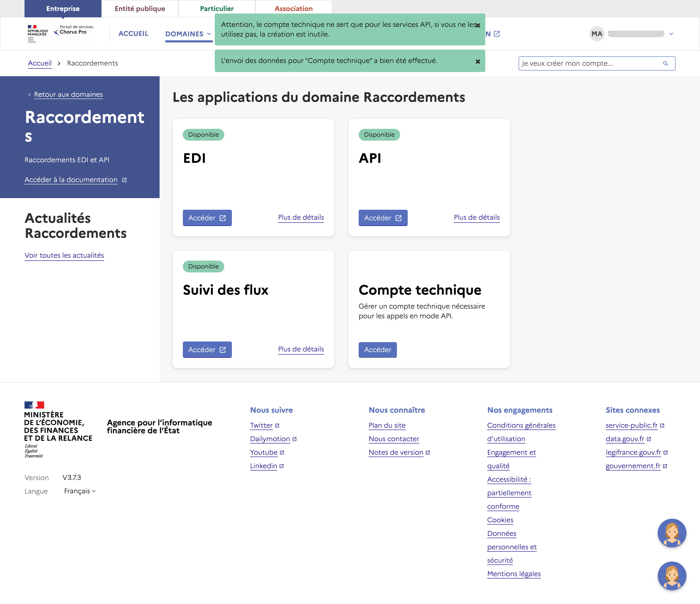700x604 pixels.
Task: Open the Youtube footer link
Action: pyautogui.click(x=264, y=452)
